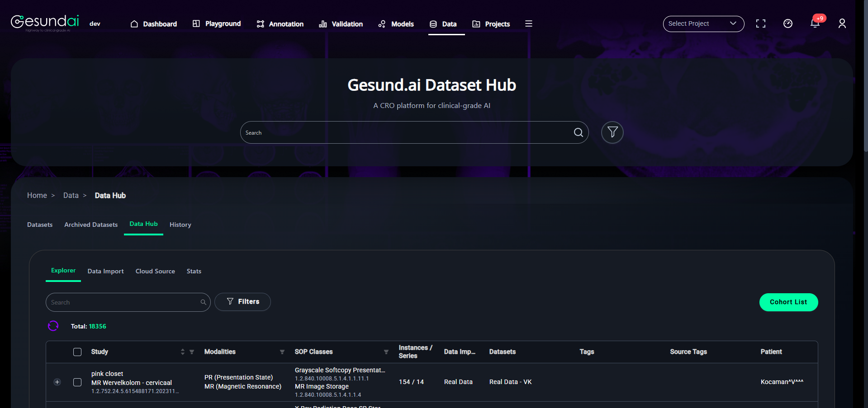
Task: Click the 'Real Data' data import cell
Action: pyautogui.click(x=458, y=382)
